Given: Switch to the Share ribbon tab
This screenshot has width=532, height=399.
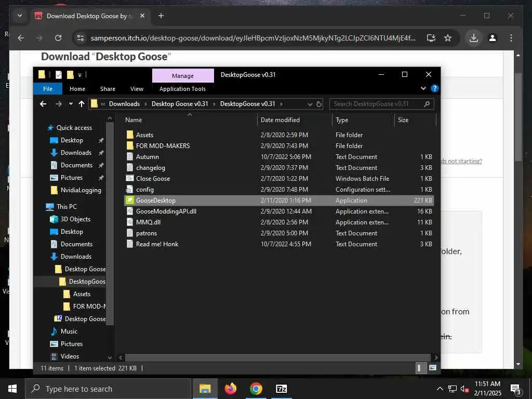Looking at the screenshot, I should click(108, 88).
